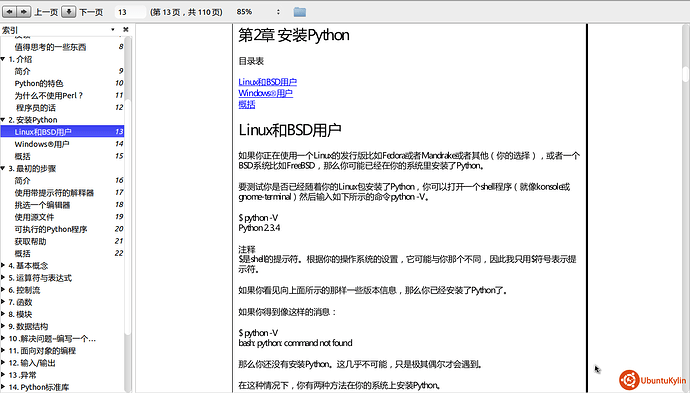The image size is (690, 393).
Task: Follow the Linux和BSD用户 link in document
Action: tap(268, 82)
